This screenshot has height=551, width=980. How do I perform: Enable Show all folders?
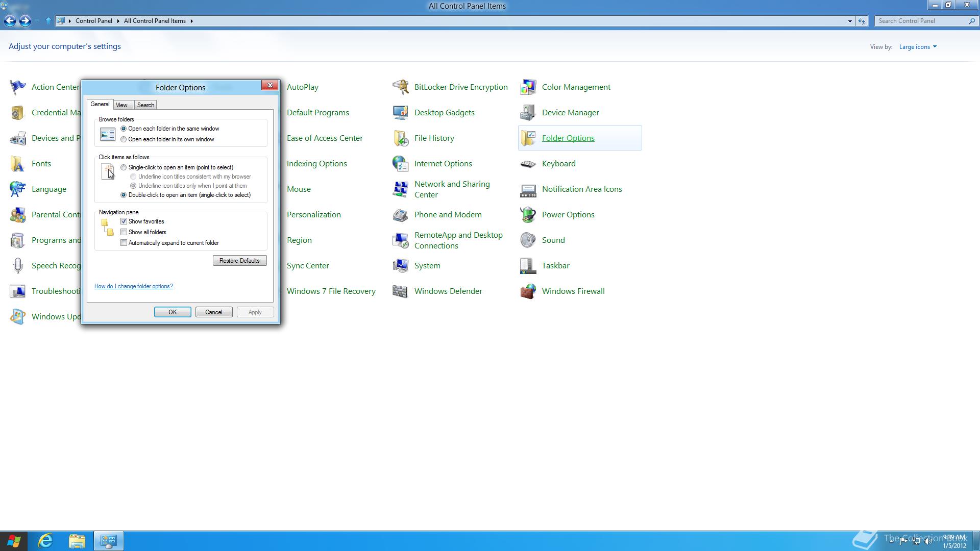(124, 232)
